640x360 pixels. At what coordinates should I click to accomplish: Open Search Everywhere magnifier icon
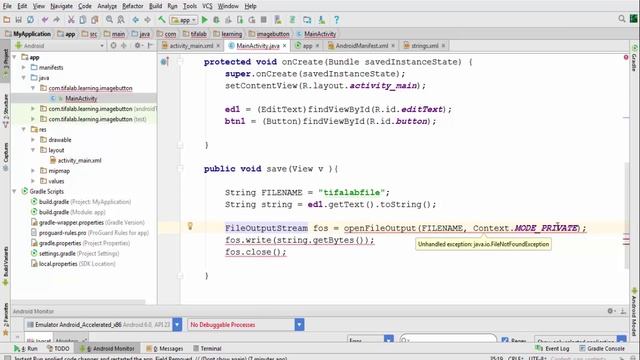[622, 19]
